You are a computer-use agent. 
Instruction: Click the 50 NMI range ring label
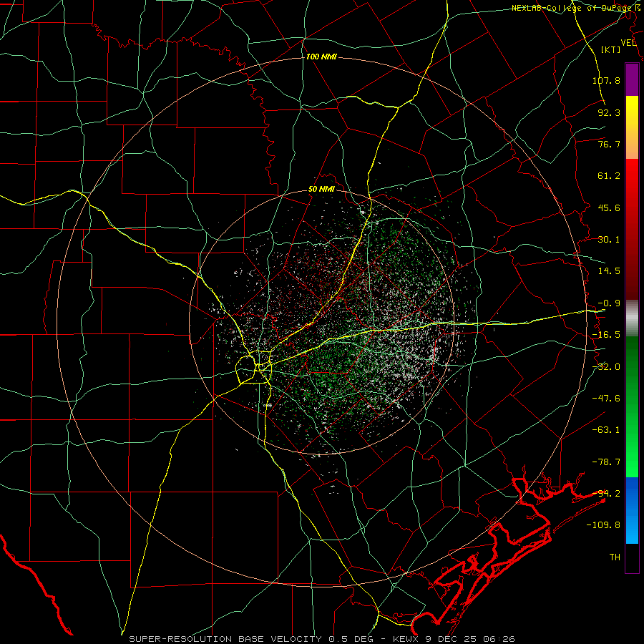click(321, 190)
